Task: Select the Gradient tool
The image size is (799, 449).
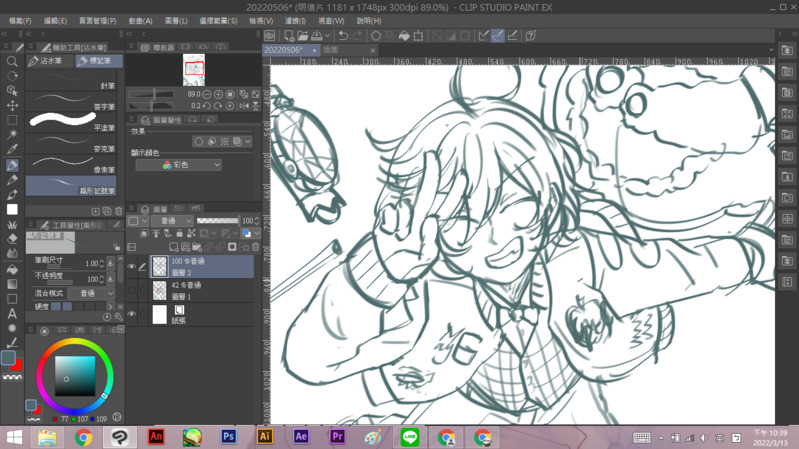Action: [12, 284]
